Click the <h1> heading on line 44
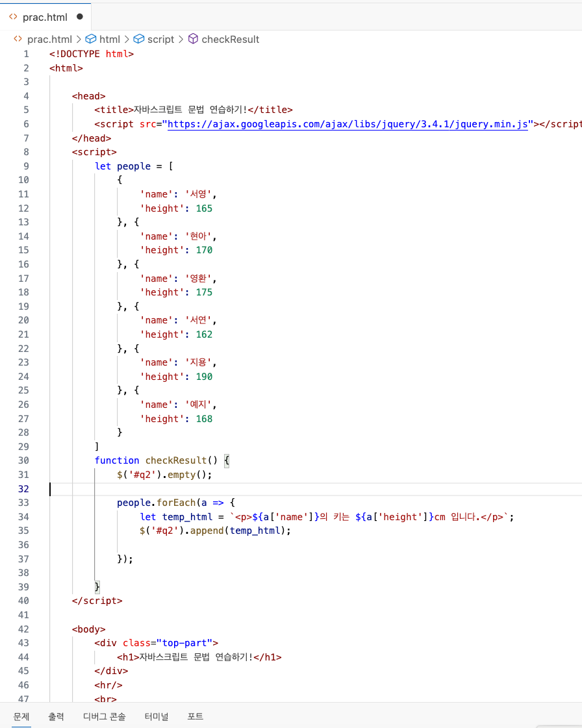This screenshot has width=582, height=728. tap(199, 657)
